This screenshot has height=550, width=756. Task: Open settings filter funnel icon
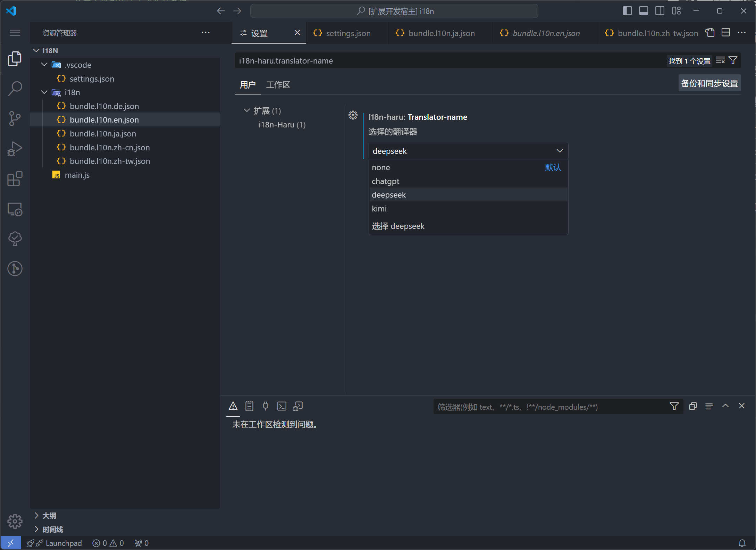733,60
